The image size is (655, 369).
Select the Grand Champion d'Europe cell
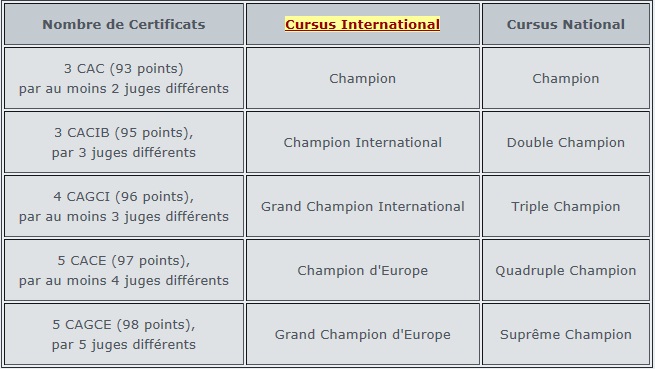tap(363, 334)
